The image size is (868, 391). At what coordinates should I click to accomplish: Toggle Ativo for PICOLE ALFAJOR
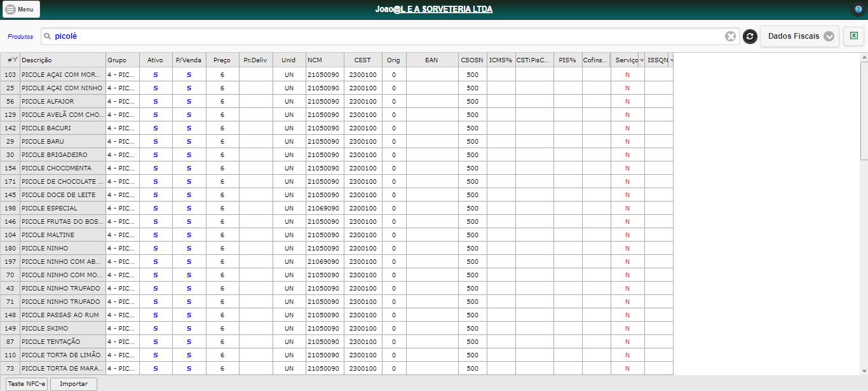(156, 101)
